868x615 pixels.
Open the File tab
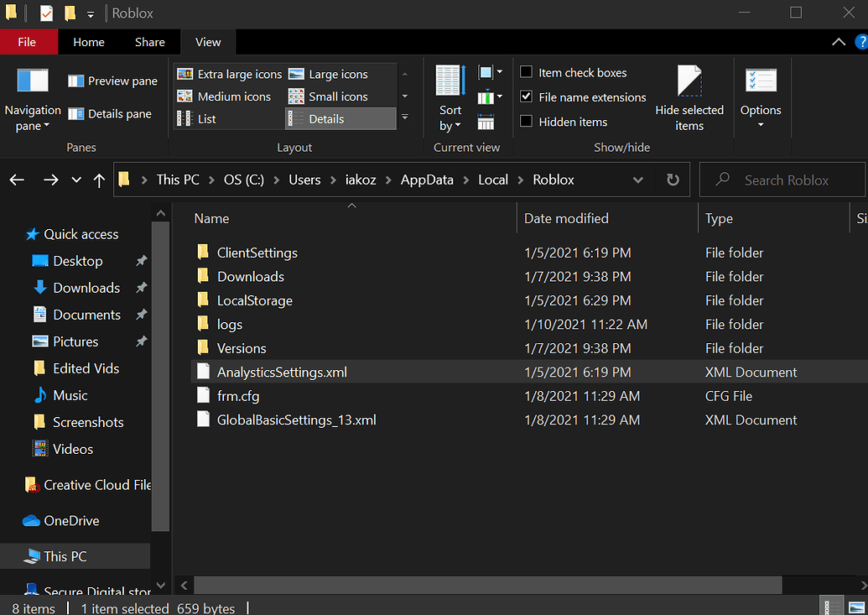coord(27,42)
